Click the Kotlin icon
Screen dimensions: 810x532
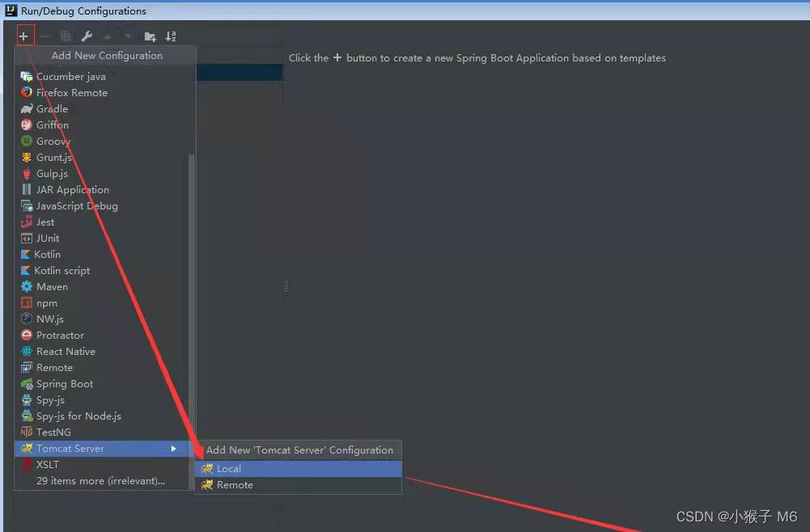click(x=25, y=255)
